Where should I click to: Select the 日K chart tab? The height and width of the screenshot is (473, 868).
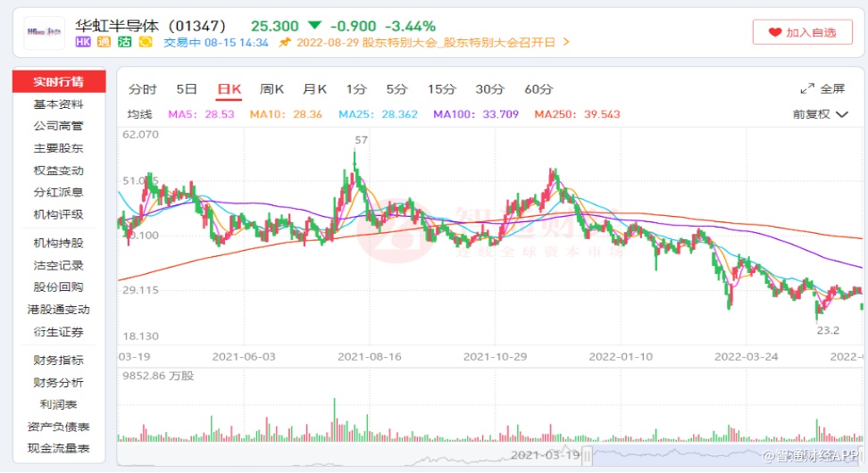(x=229, y=89)
